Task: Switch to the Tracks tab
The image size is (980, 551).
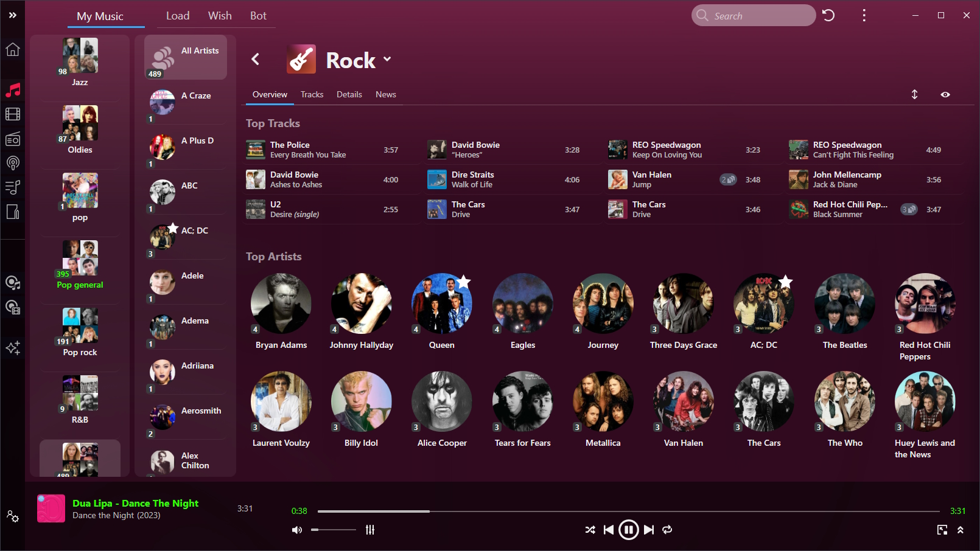Action: (x=312, y=94)
